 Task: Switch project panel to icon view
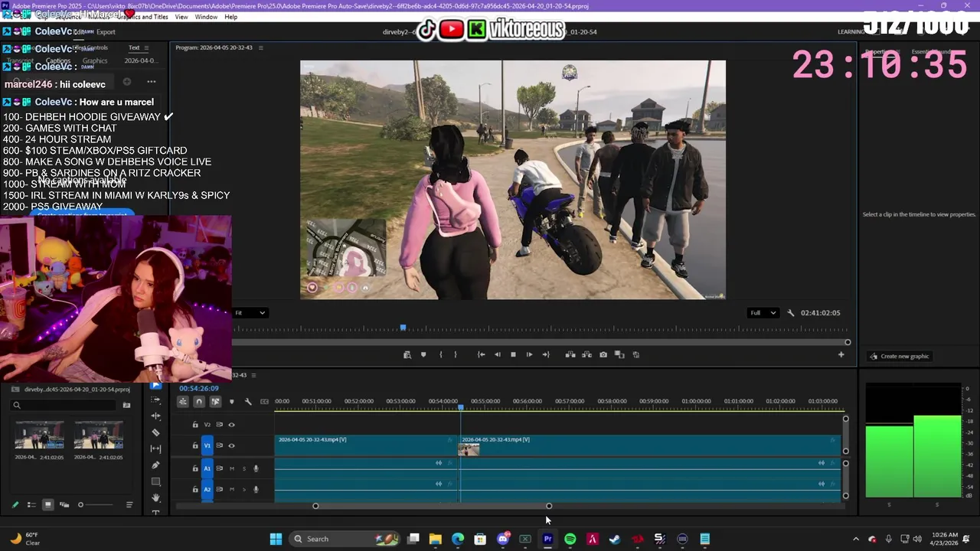47,504
